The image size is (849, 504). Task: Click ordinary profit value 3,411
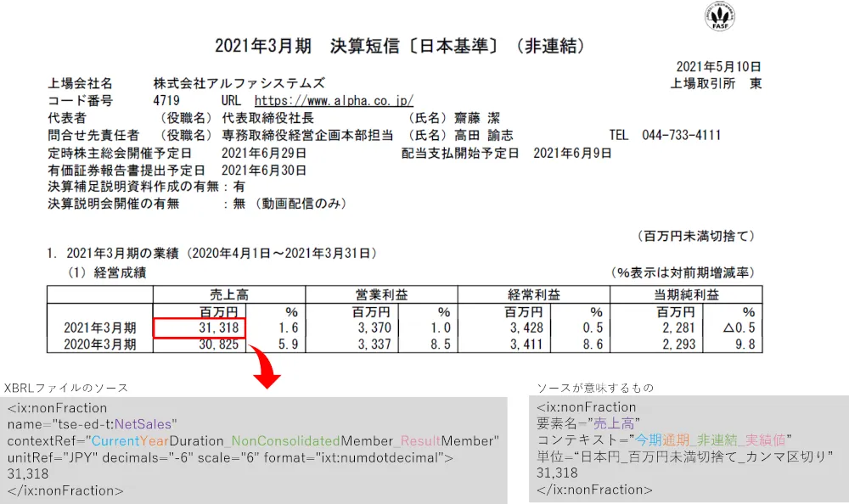click(526, 344)
